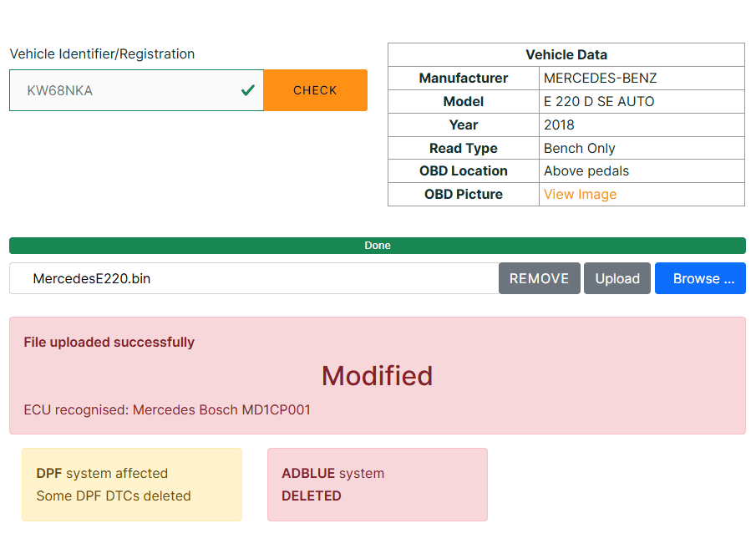Select the ADBLUE system DELETED card
Viewport: 756px width, 559px height.
click(377, 485)
